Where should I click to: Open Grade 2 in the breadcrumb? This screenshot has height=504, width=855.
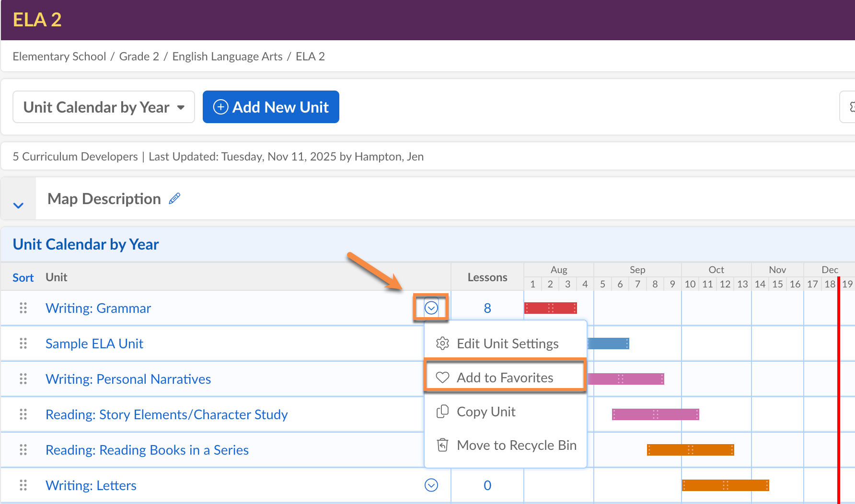tap(139, 57)
